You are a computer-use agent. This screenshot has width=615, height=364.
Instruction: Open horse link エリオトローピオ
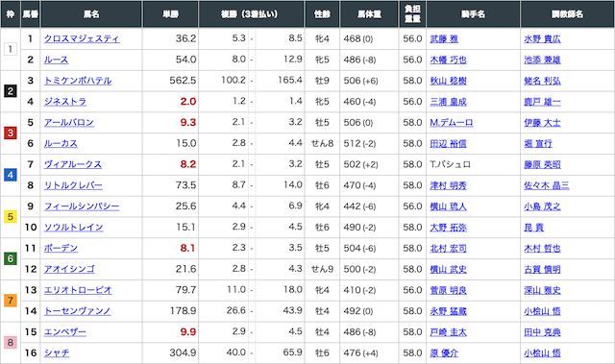coord(78,290)
